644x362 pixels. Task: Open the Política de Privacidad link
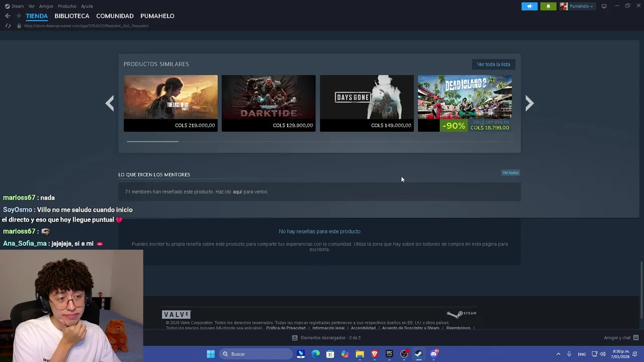tap(286, 328)
